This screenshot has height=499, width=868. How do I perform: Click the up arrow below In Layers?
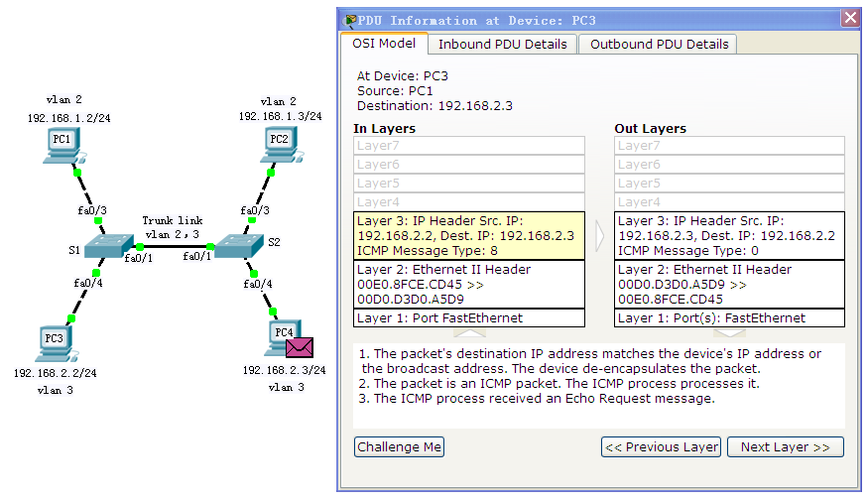tap(469, 333)
